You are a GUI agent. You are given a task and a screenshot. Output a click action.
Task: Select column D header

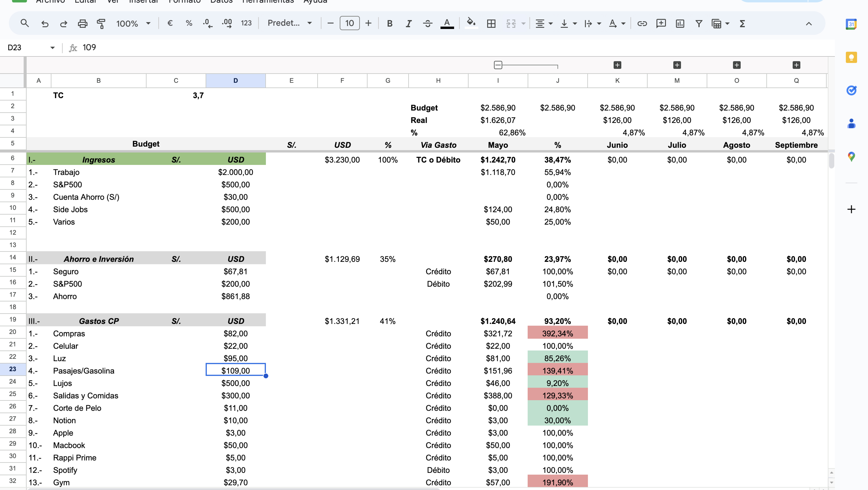tap(235, 81)
